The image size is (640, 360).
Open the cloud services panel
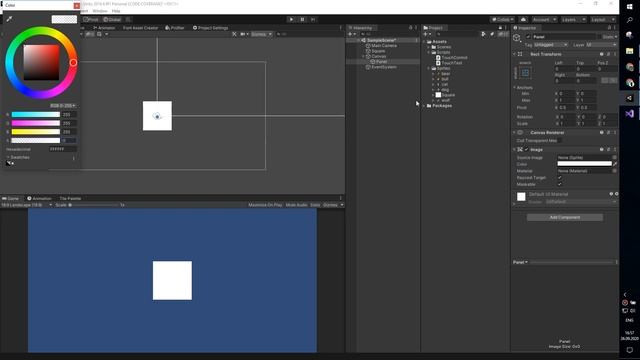(523, 20)
